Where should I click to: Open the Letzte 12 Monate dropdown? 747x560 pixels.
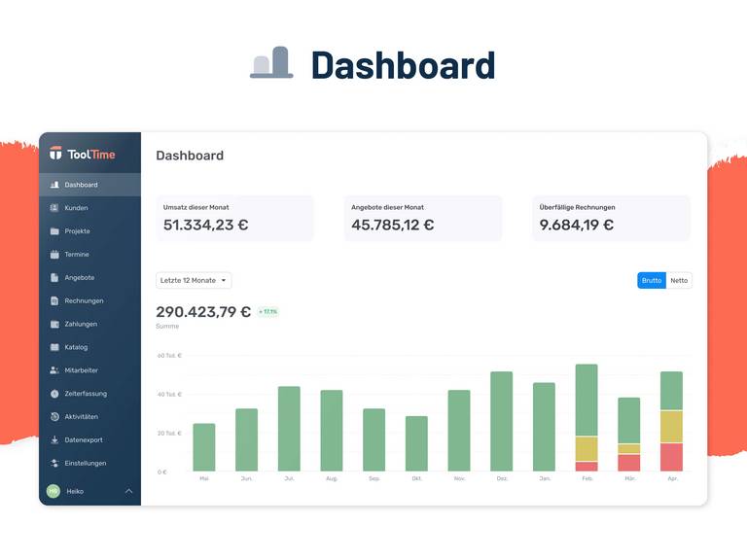[194, 281]
